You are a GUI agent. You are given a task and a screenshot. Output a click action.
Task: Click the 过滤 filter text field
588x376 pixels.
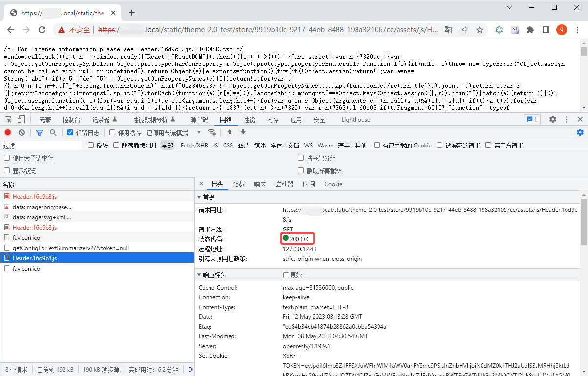pyautogui.click(x=42, y=146)
